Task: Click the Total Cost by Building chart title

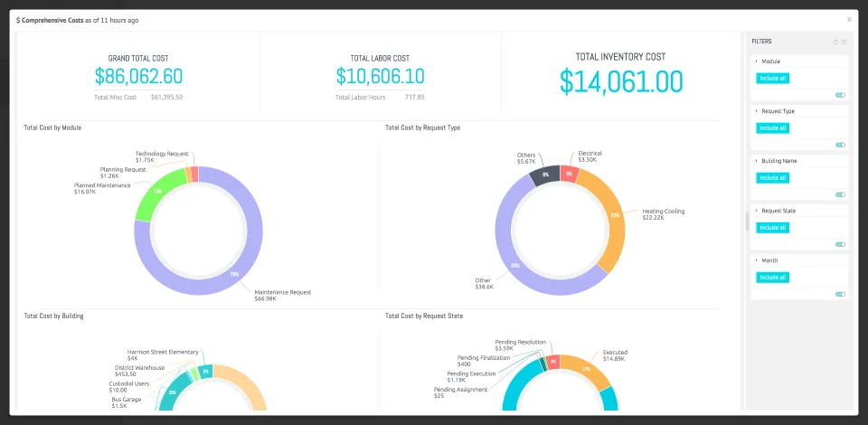Action: 53,316
